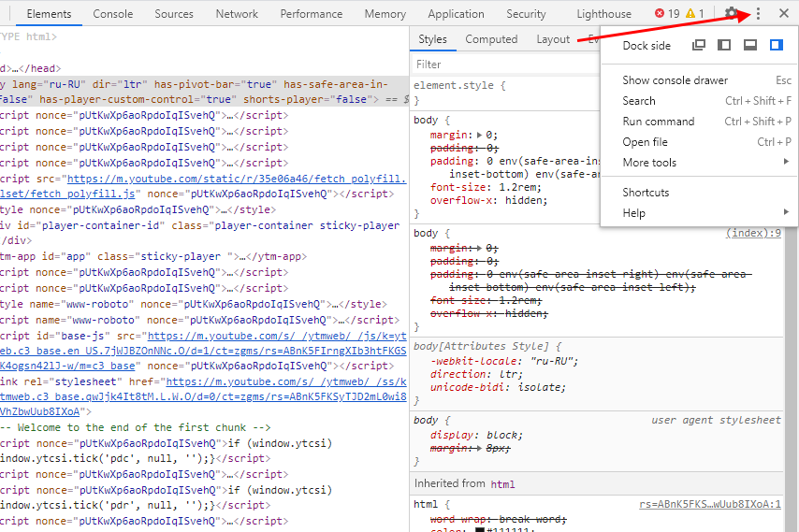Choose Show console drawer menu item
The height and width of the screenshot is (532, 799).
point(675,80)
